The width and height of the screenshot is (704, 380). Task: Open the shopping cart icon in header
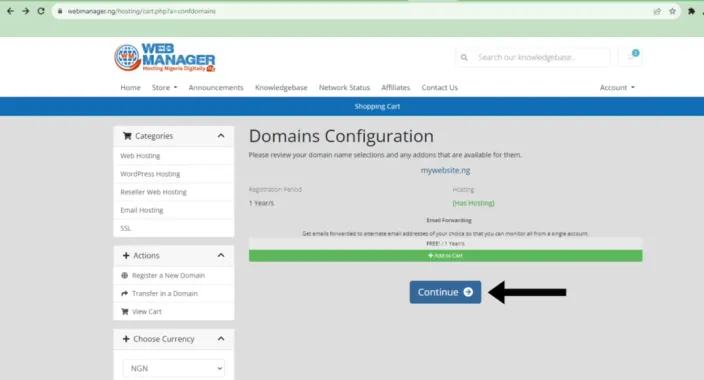point(630,57)
